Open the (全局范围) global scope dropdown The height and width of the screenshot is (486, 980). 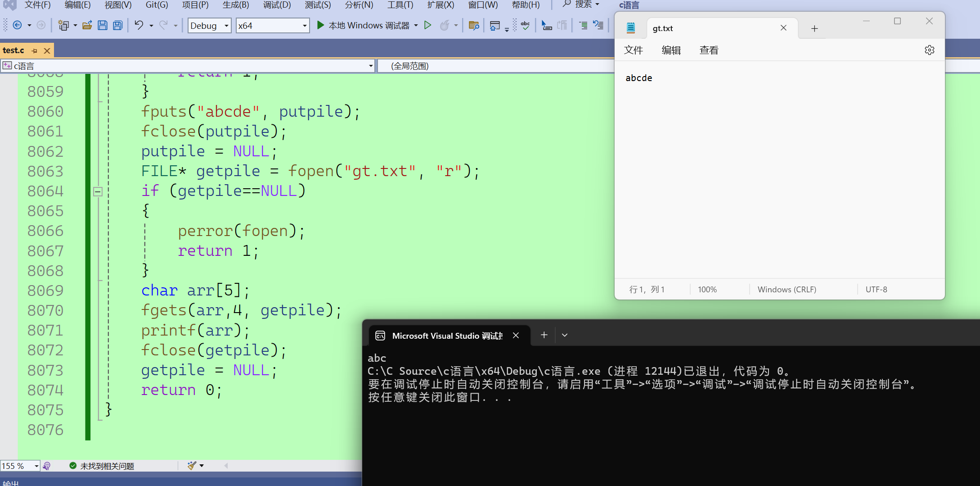(496, 66)
